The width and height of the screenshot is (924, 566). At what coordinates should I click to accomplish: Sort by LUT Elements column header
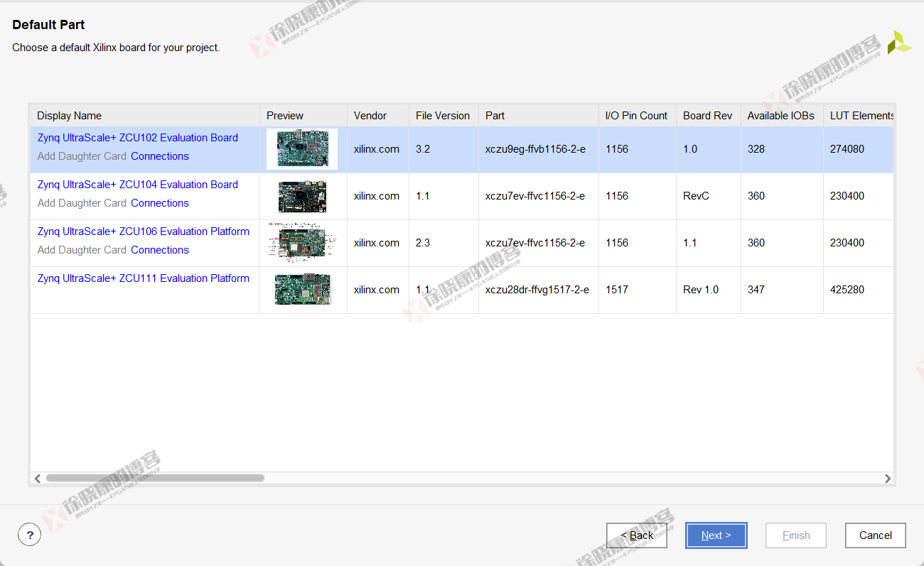pyautogui.click(x=859, y=116)
